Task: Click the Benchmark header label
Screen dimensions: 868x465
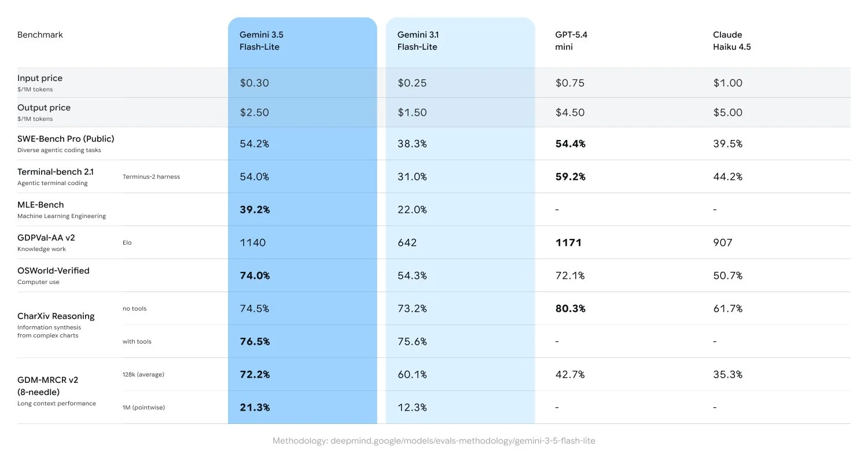Action: coord(40,35)
